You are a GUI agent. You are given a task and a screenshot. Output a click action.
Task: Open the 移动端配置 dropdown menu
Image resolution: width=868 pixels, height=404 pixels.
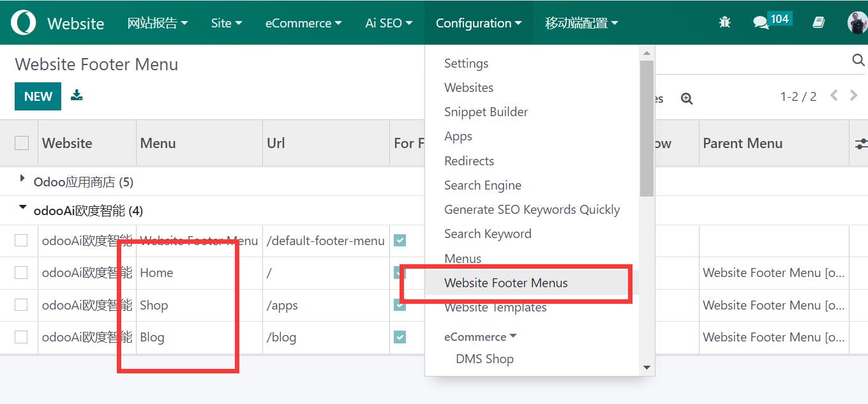[581, 23]
